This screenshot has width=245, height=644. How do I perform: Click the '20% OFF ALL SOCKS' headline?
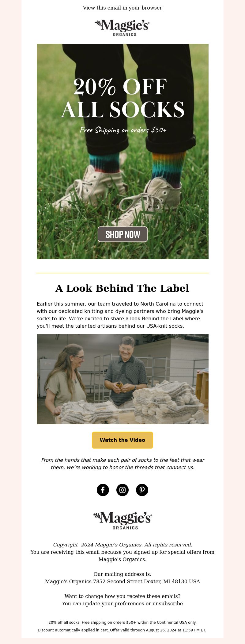[x=123, y=98]
